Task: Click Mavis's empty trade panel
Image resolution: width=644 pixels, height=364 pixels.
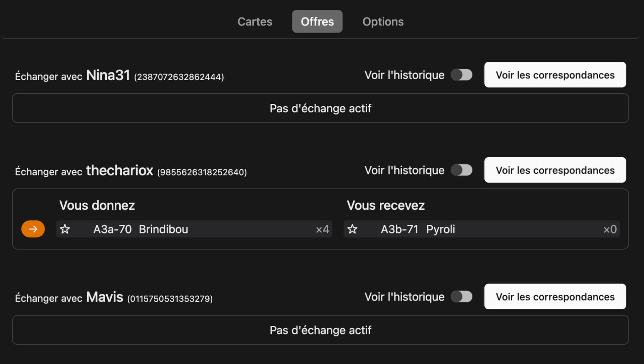Action: [x=320, y=330]
